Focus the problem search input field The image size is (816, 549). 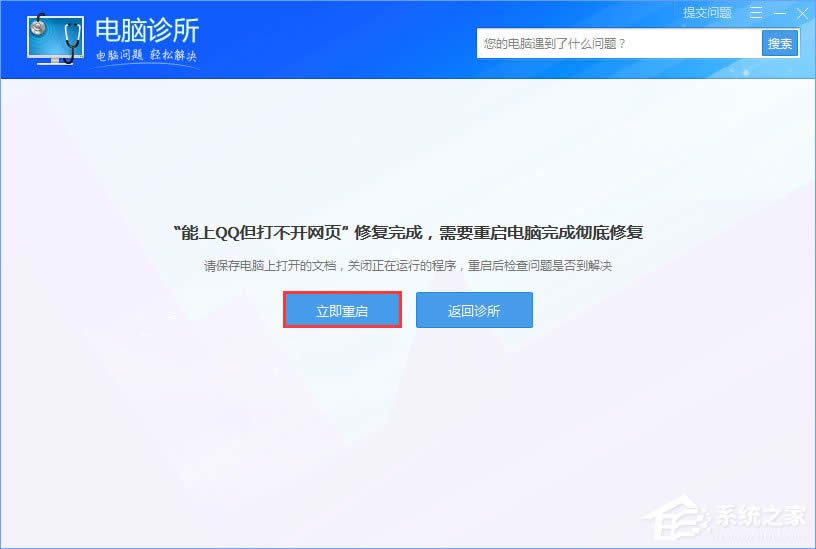619,43
